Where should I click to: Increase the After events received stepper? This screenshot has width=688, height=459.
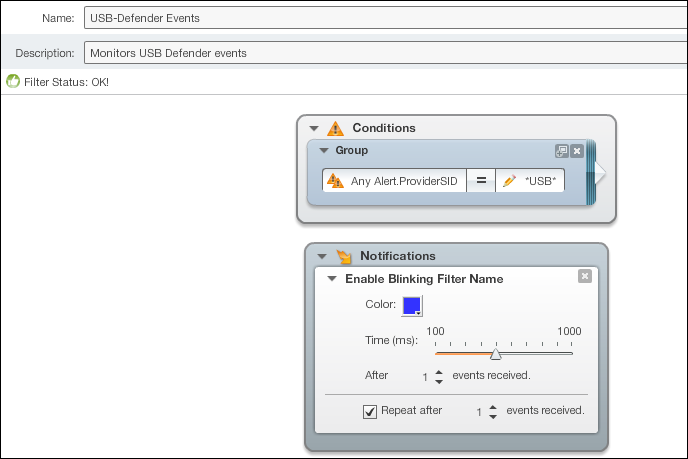pyautogui.click(x=439, y=372)
